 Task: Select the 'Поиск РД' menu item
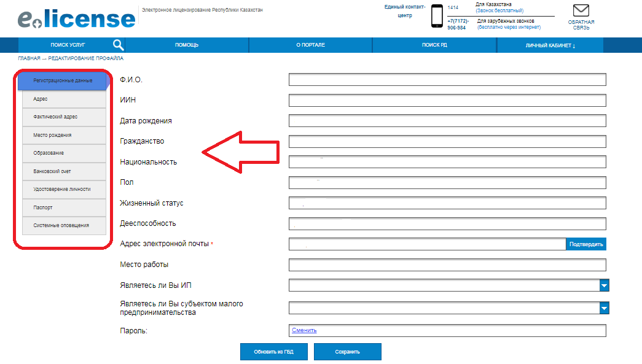tap(434, 45)
